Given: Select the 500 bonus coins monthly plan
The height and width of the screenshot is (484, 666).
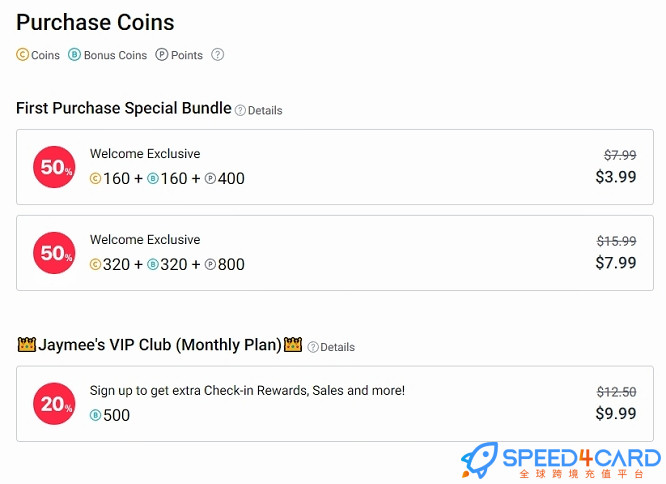Looking at the screenshot, I should click(335, 404).
